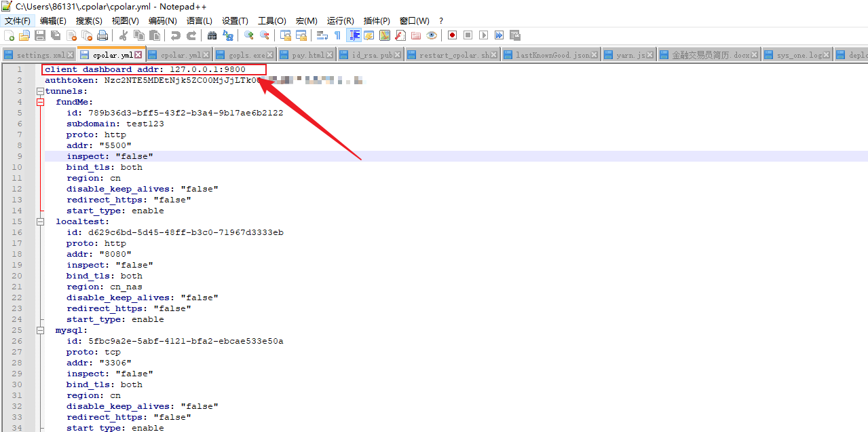This screenshot has height=432, width=868.
Task: Save the current file with the floppy icon
Action: click(40, 35)
